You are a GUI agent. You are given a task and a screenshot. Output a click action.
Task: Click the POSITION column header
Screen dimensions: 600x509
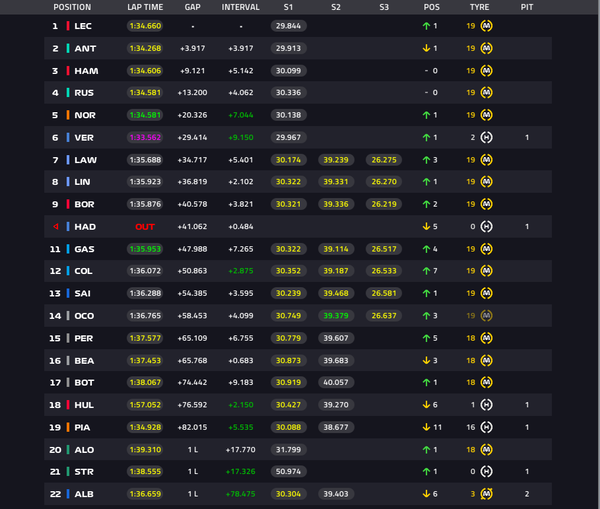(72, 7)
